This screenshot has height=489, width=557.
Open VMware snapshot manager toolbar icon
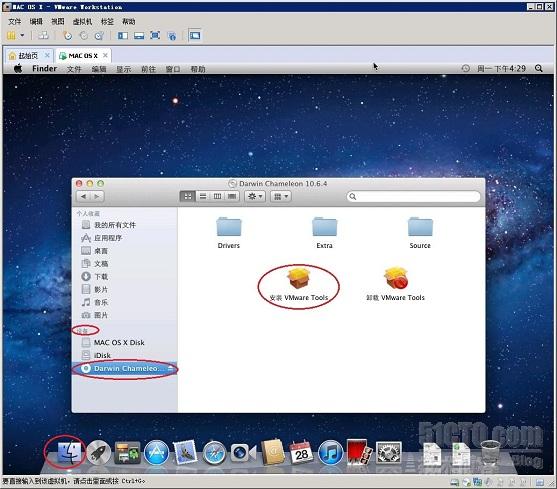99,36
